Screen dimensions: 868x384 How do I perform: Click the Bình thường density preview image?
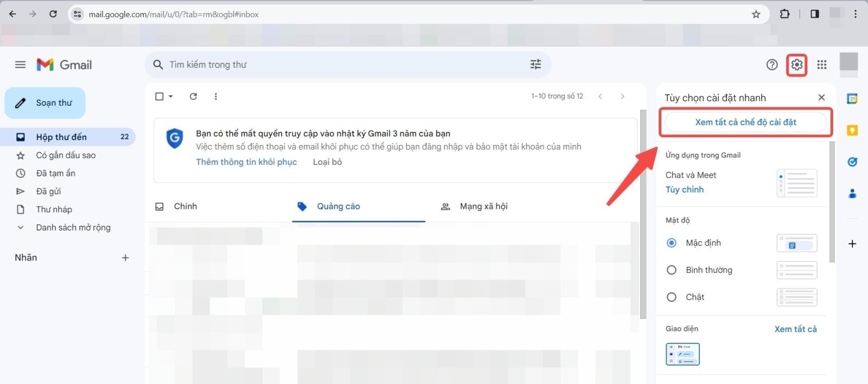(797, 270)
